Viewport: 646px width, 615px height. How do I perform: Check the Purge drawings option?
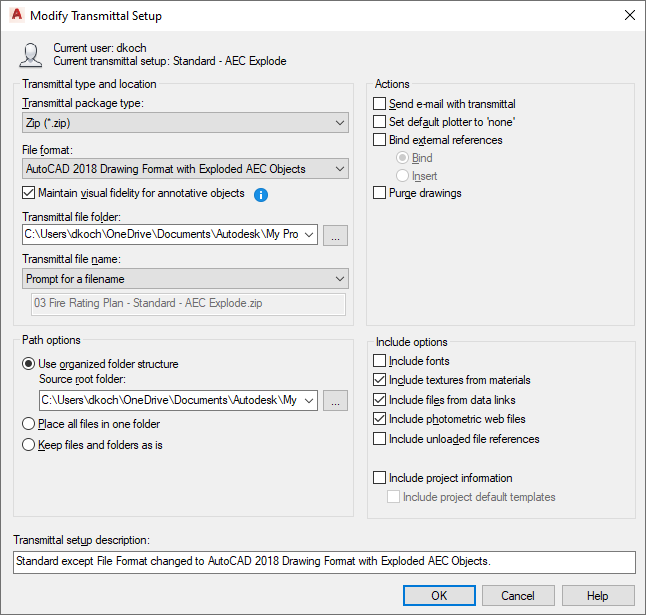point(379,193)
